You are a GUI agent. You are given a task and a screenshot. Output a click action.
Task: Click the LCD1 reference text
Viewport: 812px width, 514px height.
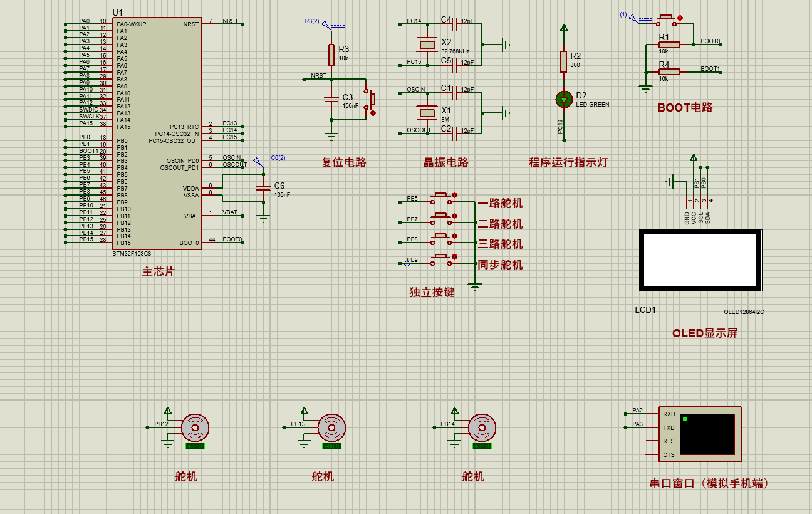click(645, 310)
